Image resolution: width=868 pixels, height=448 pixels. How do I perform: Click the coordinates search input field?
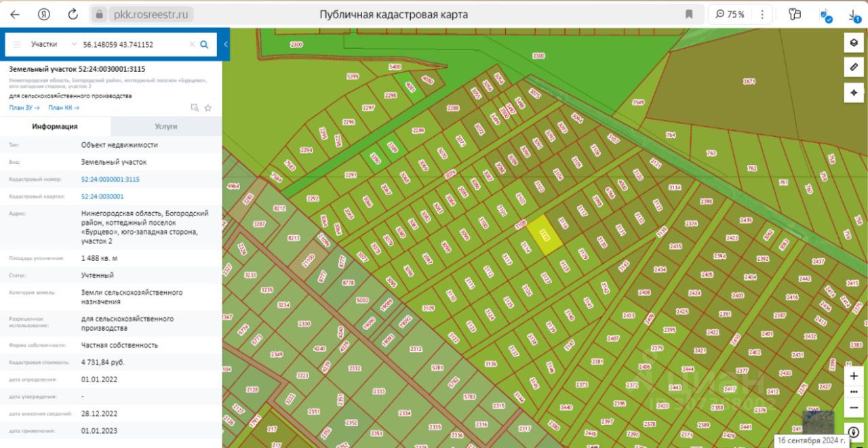coord(132,44)
